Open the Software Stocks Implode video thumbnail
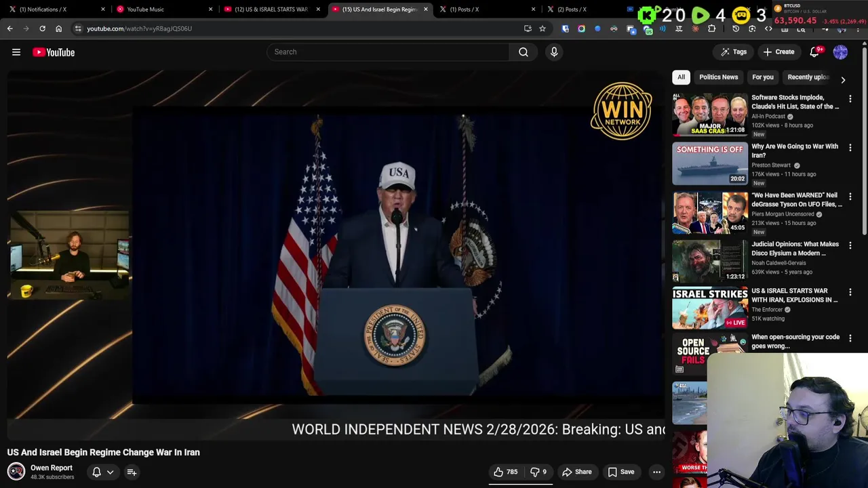Viewport: 868px width, 488px height. 709,115
